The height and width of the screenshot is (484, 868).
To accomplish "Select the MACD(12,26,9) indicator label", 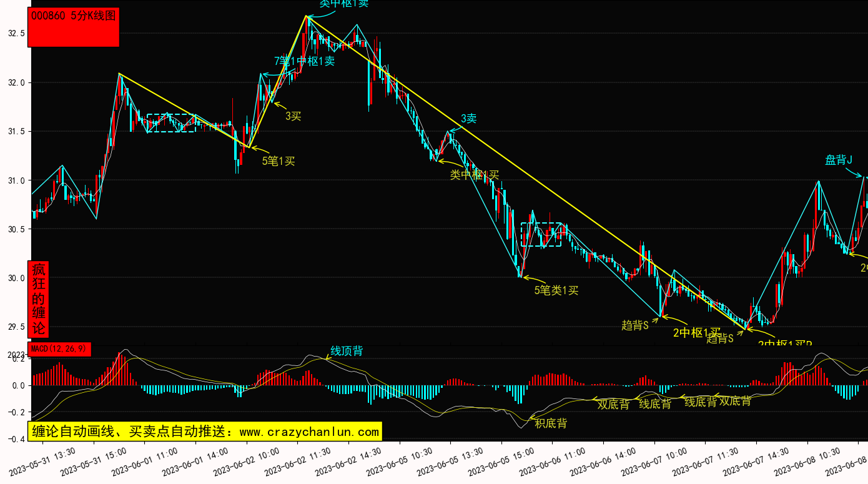I will coord(60,348).
